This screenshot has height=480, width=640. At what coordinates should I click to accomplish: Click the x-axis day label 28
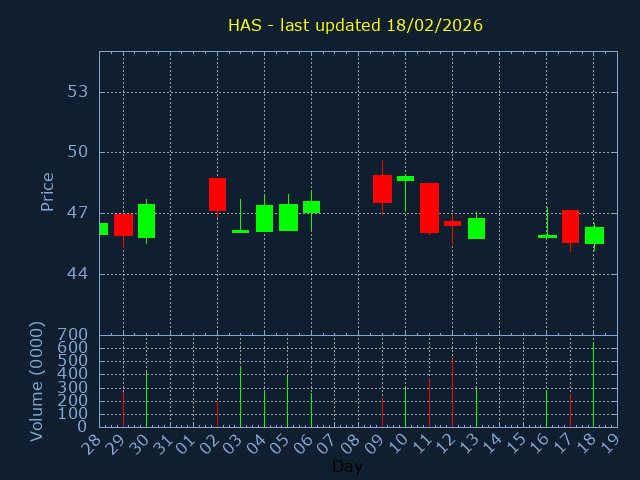[91, 444]
